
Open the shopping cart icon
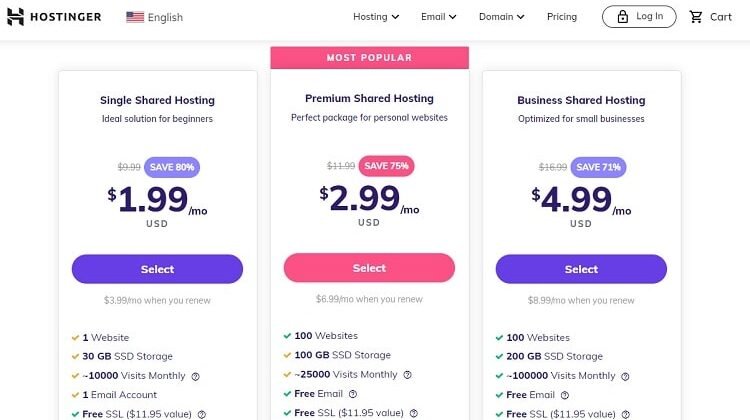696,17
